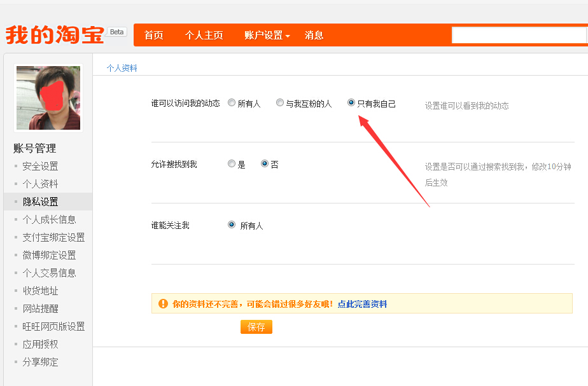Click the 保存 button
Image resolution: width=588 pixels, height=386 pixels.
click(256, 327)
